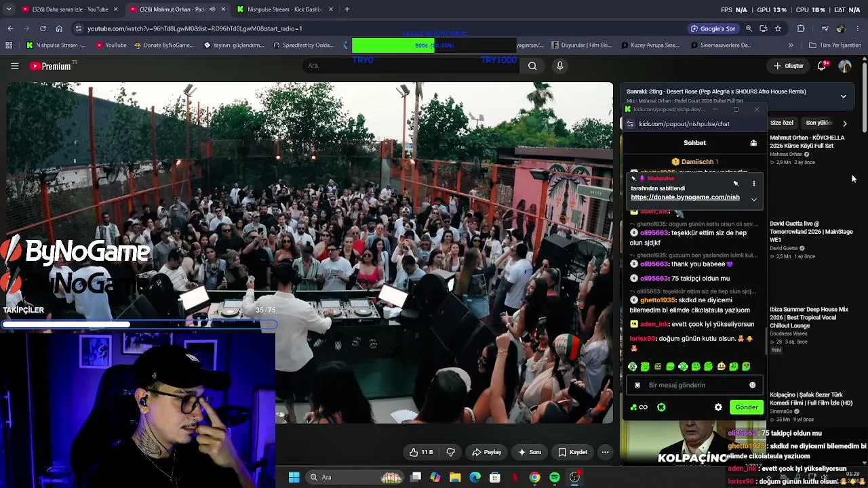Screen dimensions: 868x488
Task: Select the Size özel filter chip
Action: click(781, 123)
